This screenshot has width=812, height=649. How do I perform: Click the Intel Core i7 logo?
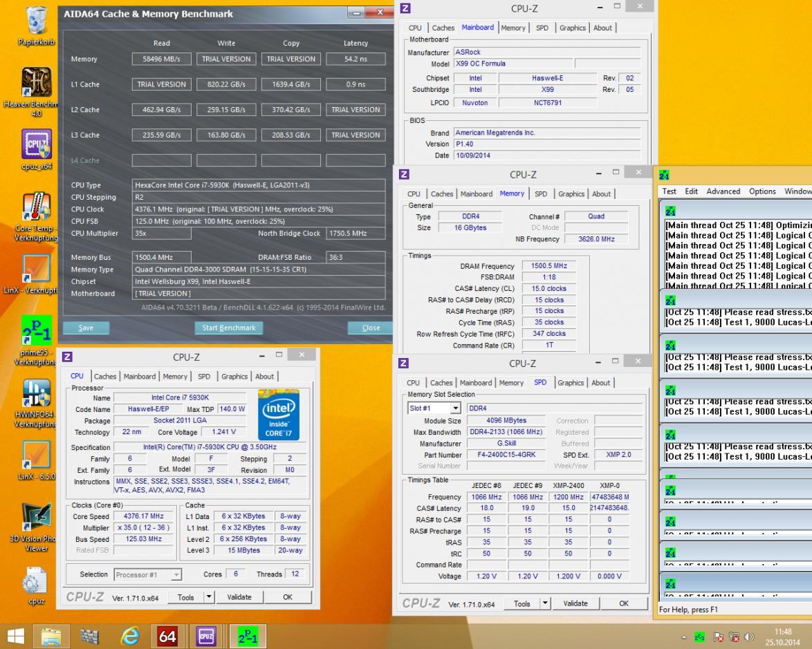click(x=279, y=415)
